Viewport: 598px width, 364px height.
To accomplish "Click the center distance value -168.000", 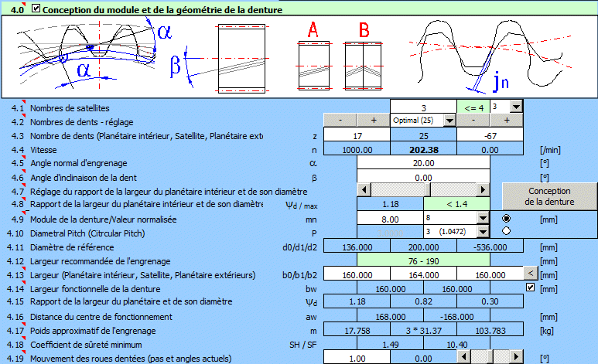I will [x=456, y=317].
